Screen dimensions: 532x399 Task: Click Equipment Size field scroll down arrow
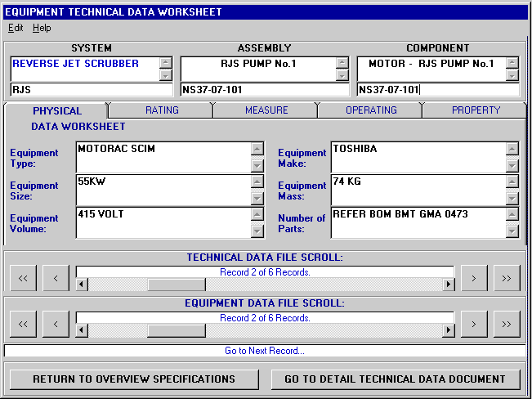click(257, 199)
